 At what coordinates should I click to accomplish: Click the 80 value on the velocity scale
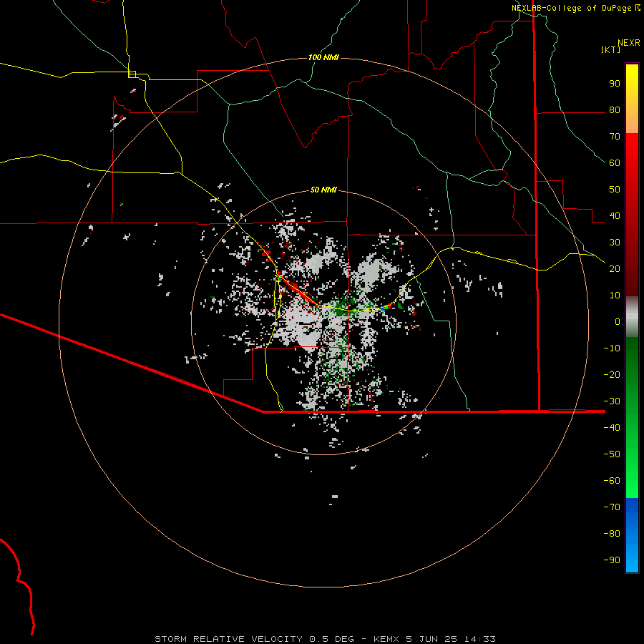[x=615, y=109]
